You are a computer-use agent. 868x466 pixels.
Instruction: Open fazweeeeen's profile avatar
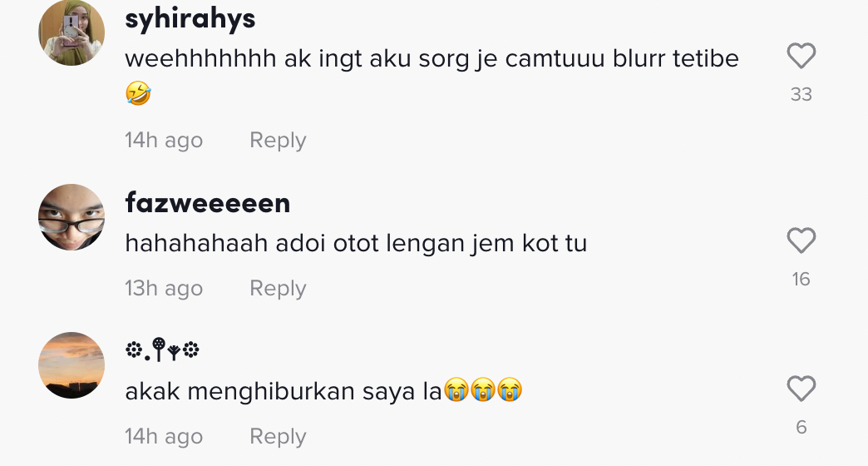[72, 217]
